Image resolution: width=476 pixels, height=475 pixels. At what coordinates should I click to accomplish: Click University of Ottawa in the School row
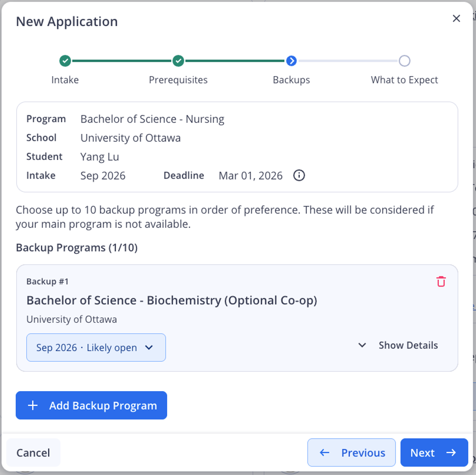130,138
